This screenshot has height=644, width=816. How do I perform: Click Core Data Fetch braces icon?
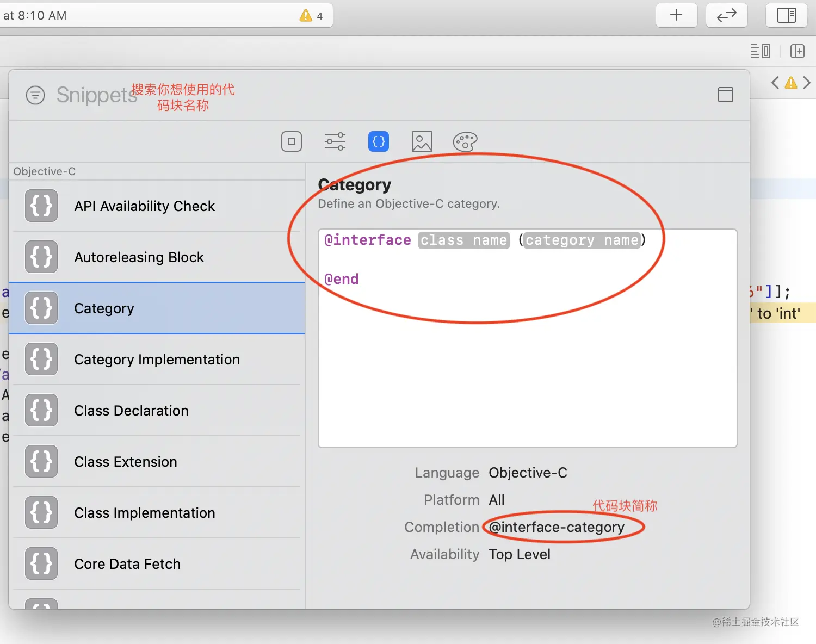click(41, 563)
